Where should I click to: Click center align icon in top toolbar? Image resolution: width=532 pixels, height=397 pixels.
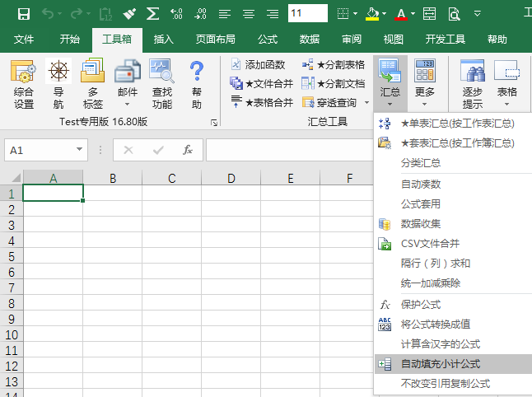249,13
